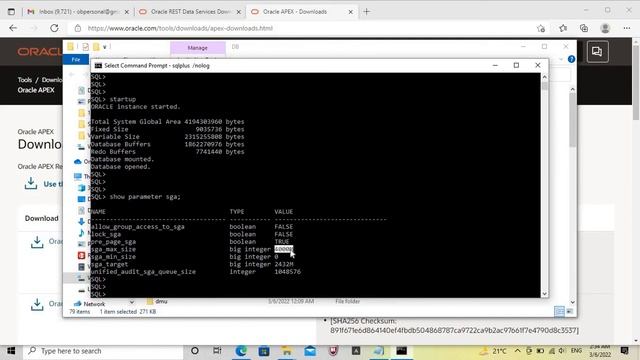Open Mail app from taskbar

310,351
